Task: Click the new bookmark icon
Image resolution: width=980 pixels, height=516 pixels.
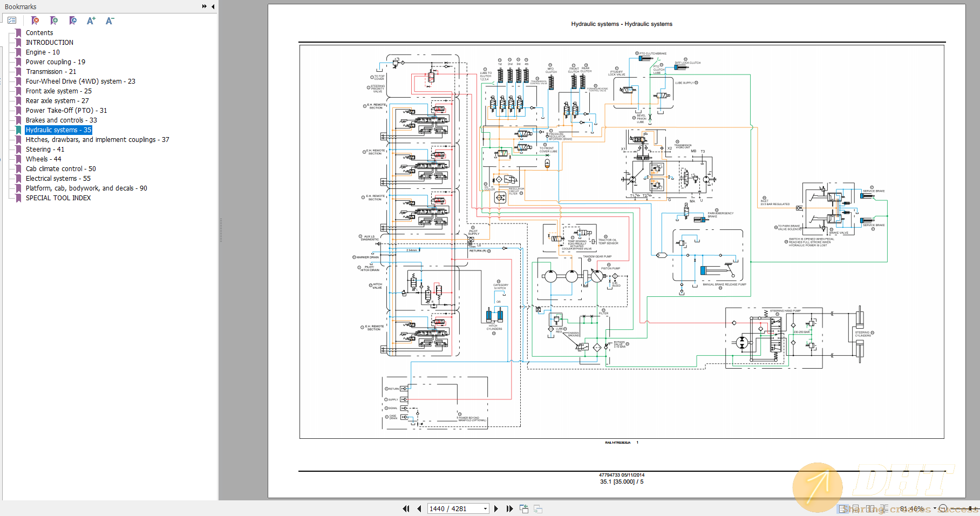Action: pyautogui.click(x=53, y=20)
